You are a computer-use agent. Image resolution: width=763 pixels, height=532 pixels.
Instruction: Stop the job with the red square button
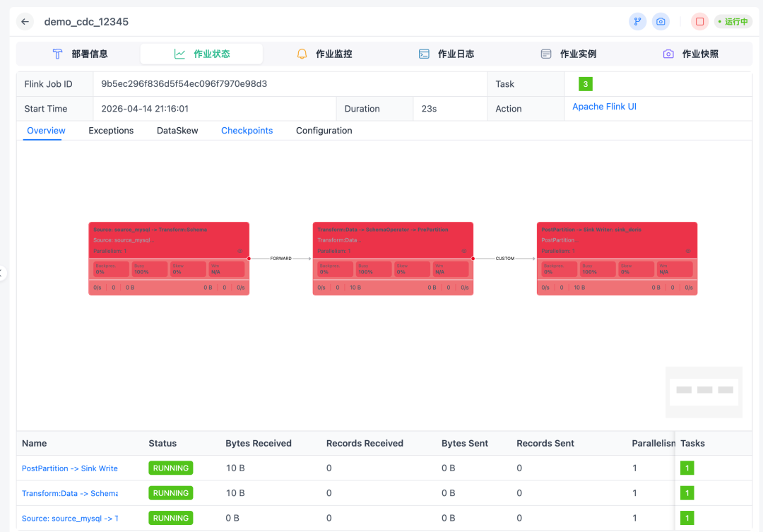(x=699, y=21)
